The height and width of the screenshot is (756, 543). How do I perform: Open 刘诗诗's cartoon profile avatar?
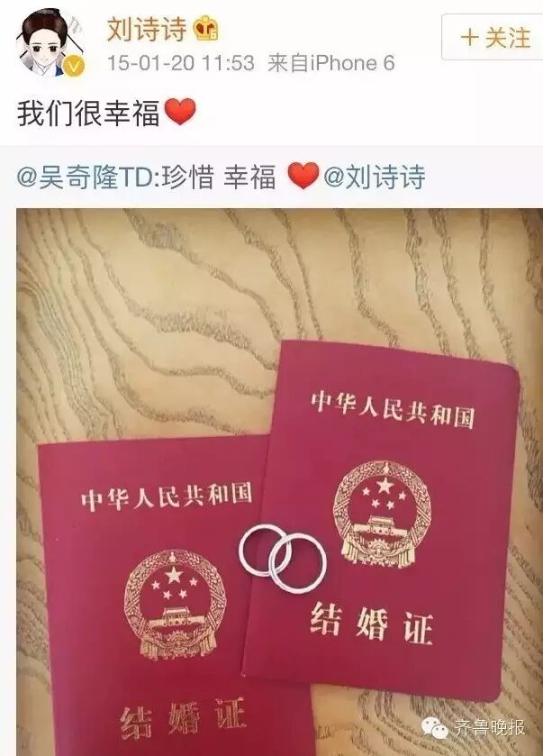(50, 42)
